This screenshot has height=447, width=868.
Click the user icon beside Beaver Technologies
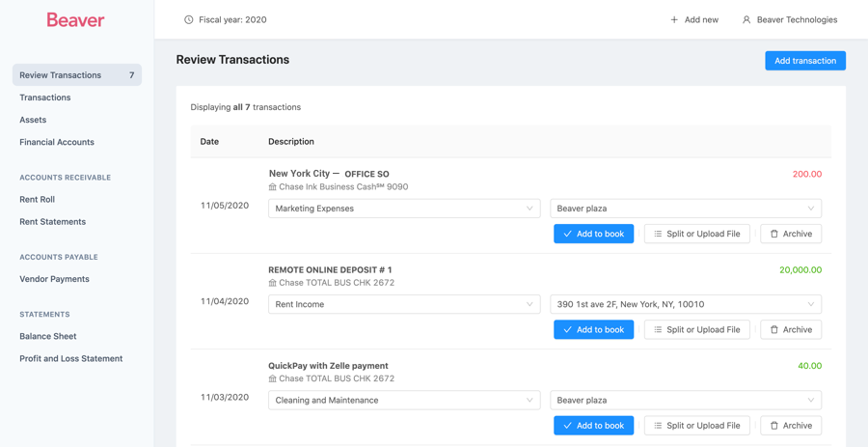(746, 19)
